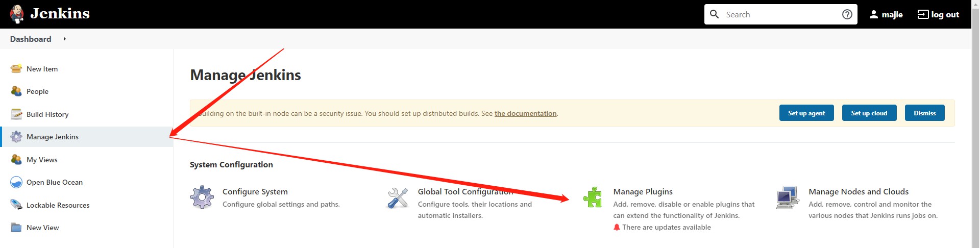
Task: Click the Manage Plugins puzzle piece icon
Action: click(x=593, y=197)
